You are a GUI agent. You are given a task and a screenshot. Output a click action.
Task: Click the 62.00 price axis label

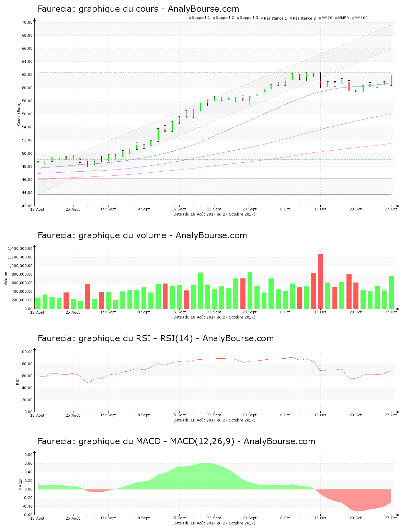(27, 75)
